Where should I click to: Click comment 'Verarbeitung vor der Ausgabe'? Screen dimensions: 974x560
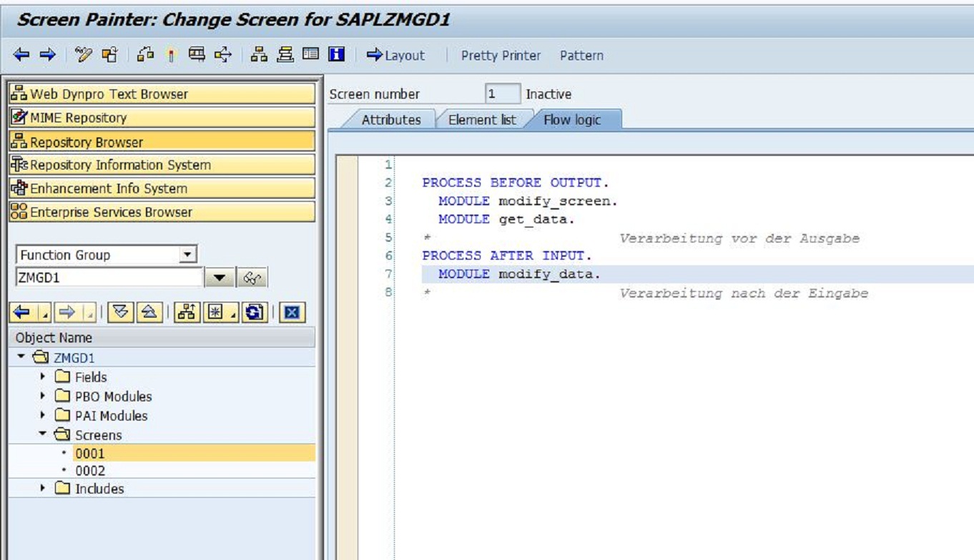pos(739,238)
